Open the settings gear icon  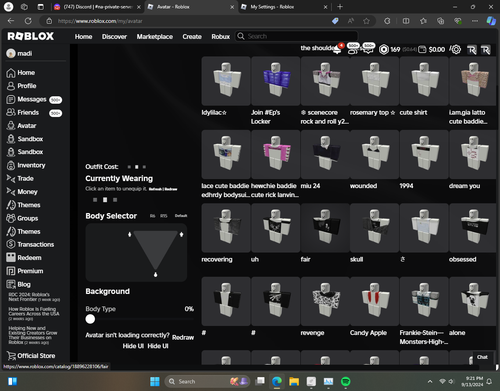tap(456, 49)
